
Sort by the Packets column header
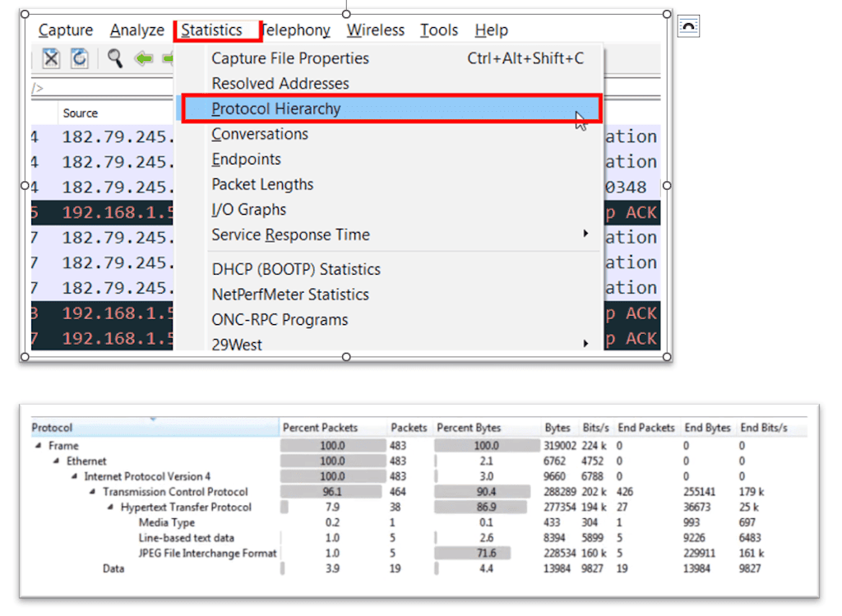409,428
